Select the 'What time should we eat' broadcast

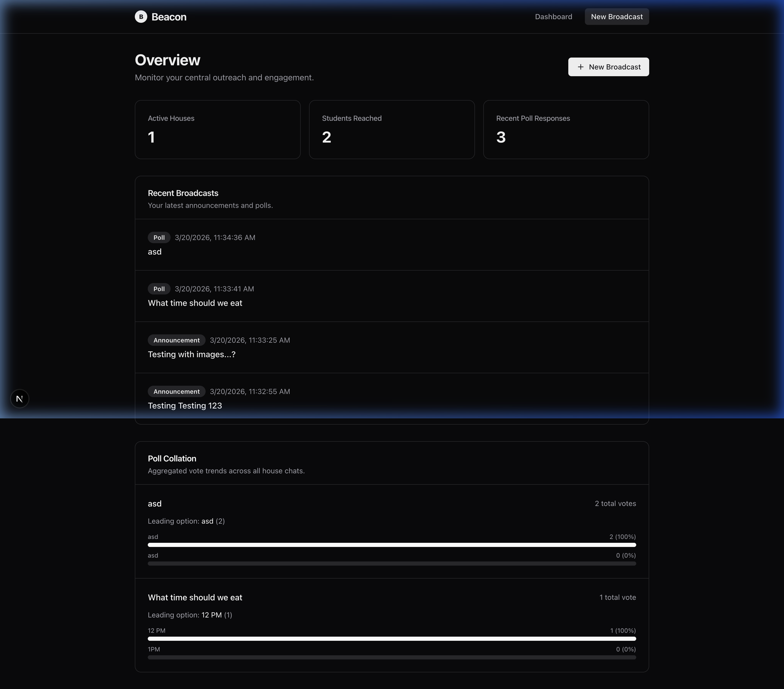pyautogui.click(x=195, y=303)
